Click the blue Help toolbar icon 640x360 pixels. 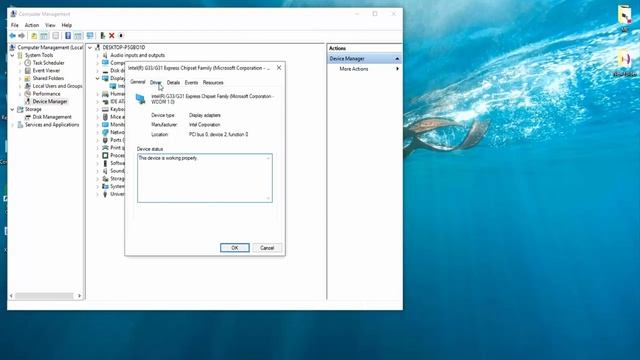coord(68,36)
